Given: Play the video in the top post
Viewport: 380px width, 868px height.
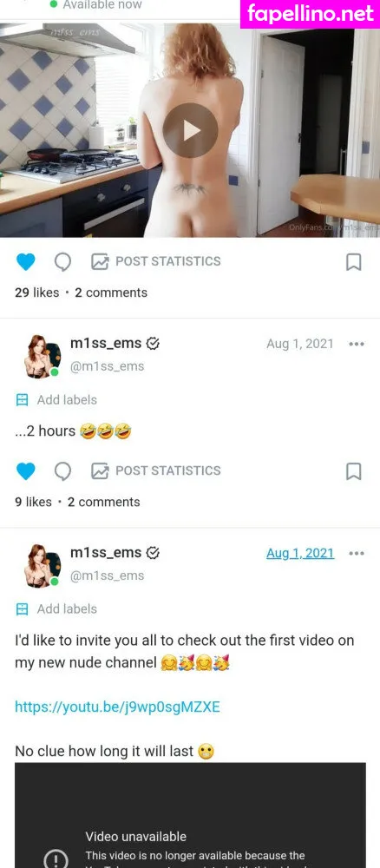Looking at the screenshot, I should point(190,131).
